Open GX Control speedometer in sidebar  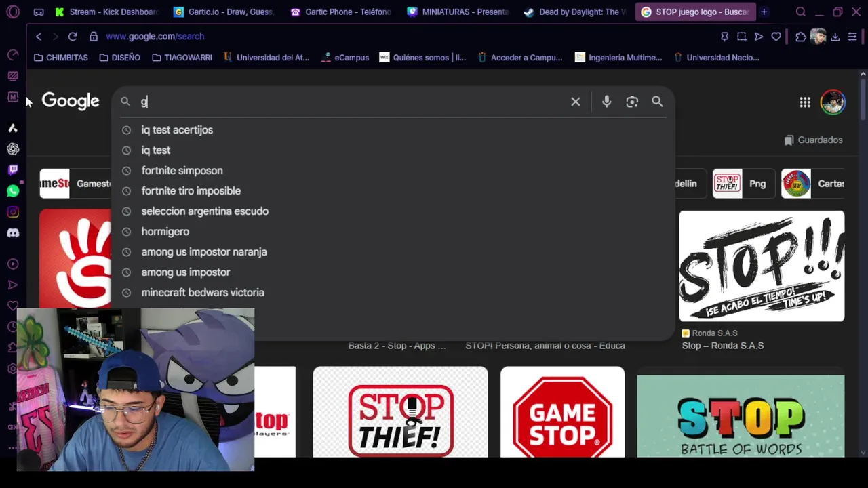[x=13, y=55]
